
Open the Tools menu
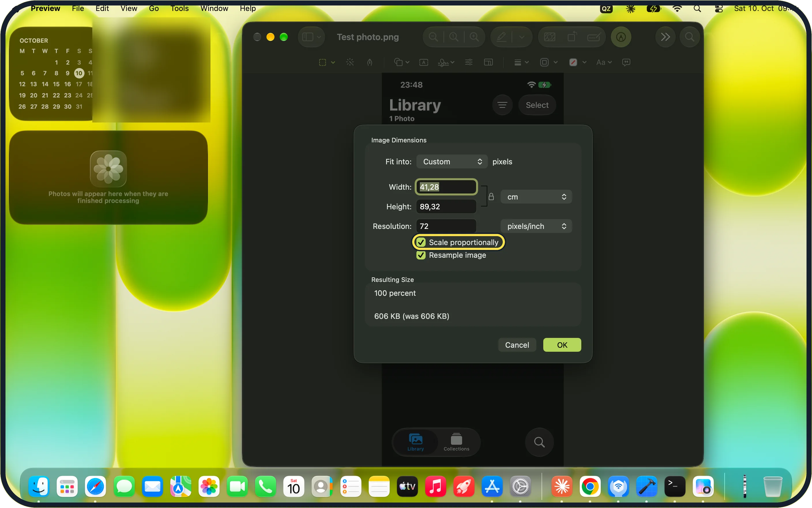pos(179,8)
